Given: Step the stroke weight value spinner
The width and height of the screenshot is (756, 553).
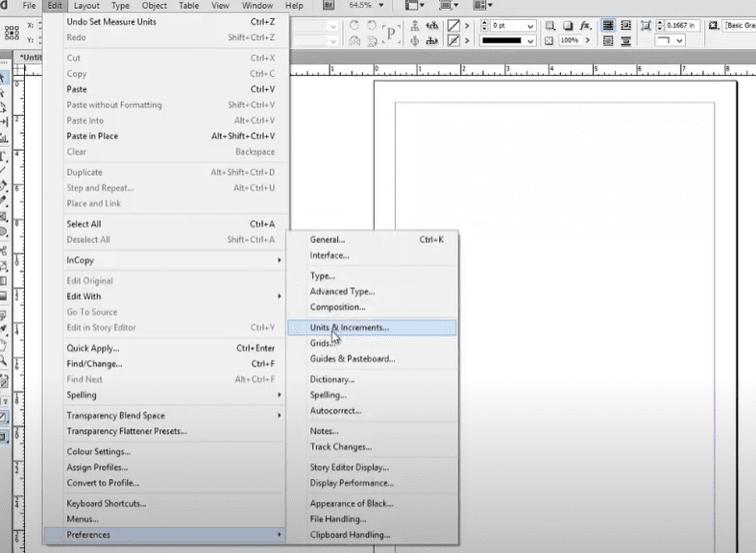Looking at the screenshot, I should click(484, 26).
